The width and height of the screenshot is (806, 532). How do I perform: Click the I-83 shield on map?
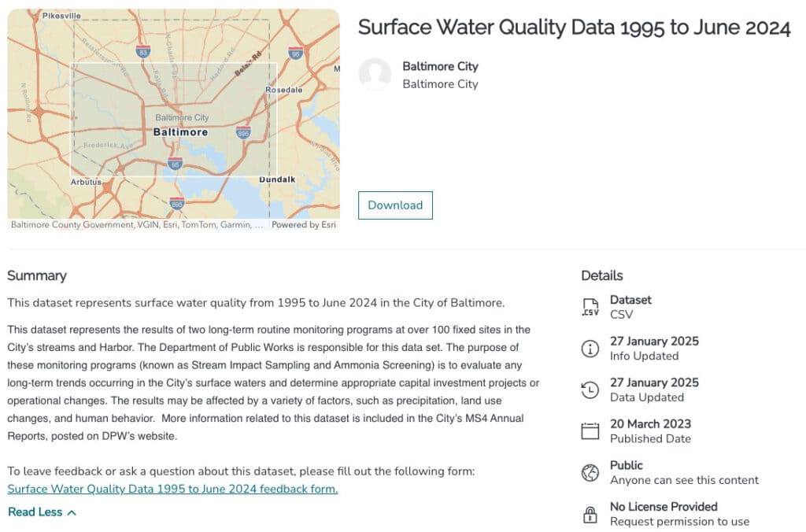(x=142, y=51)
